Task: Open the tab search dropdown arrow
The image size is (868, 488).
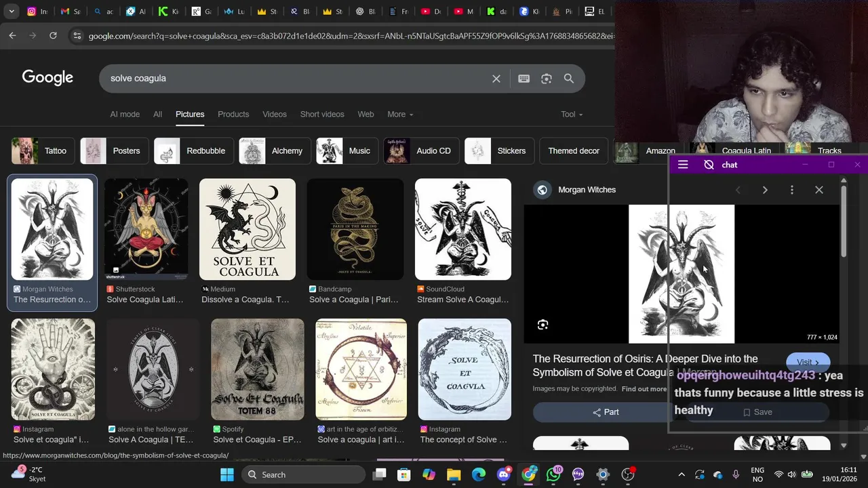Action: coord(11,12)
